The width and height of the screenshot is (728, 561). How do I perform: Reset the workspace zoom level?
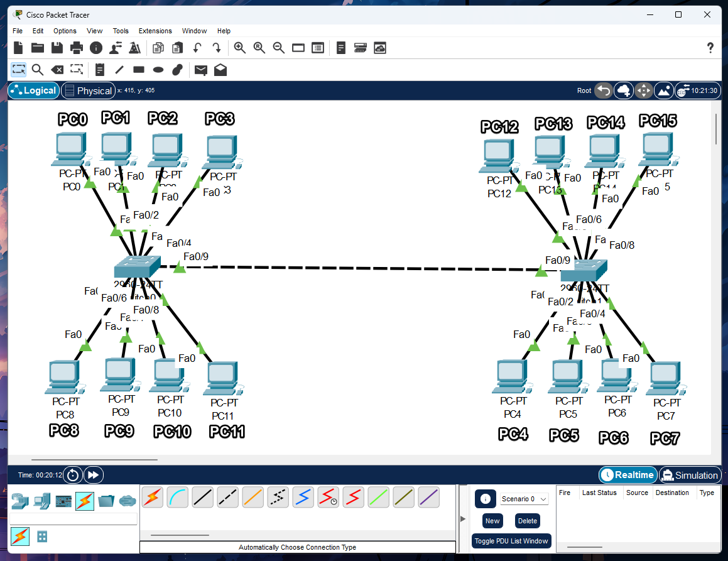(x=259, y=48)
